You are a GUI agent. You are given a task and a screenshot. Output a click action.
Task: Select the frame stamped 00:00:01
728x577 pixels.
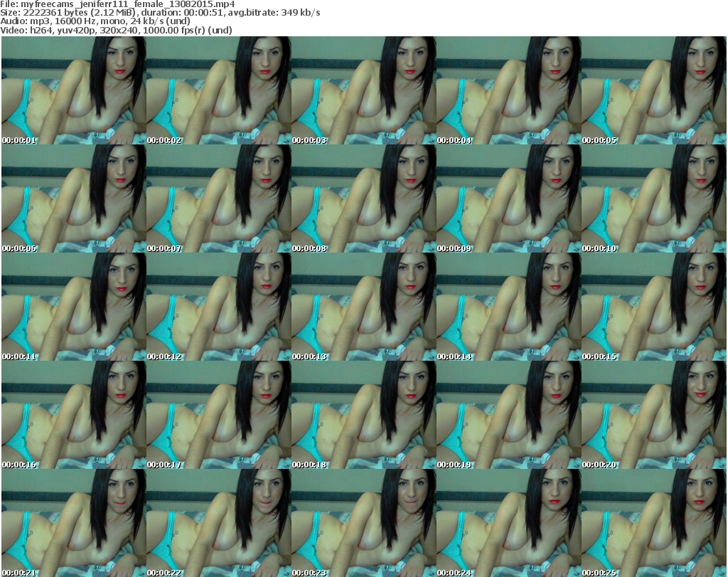click(x=74, y=90)
